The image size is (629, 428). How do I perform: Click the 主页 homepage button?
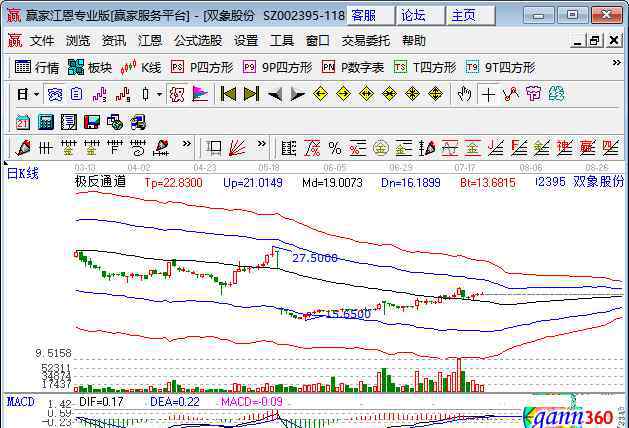471,16
